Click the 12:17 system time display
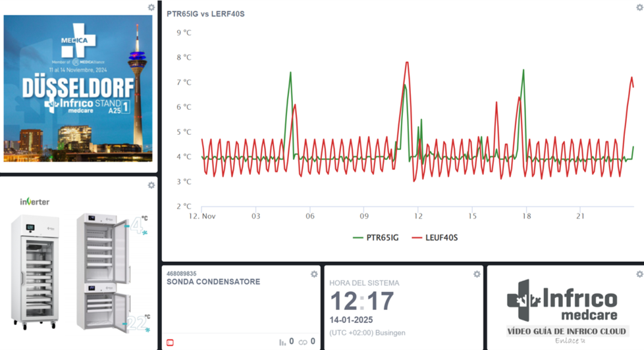This screenshot has height=350, width=644. point(362,302)
